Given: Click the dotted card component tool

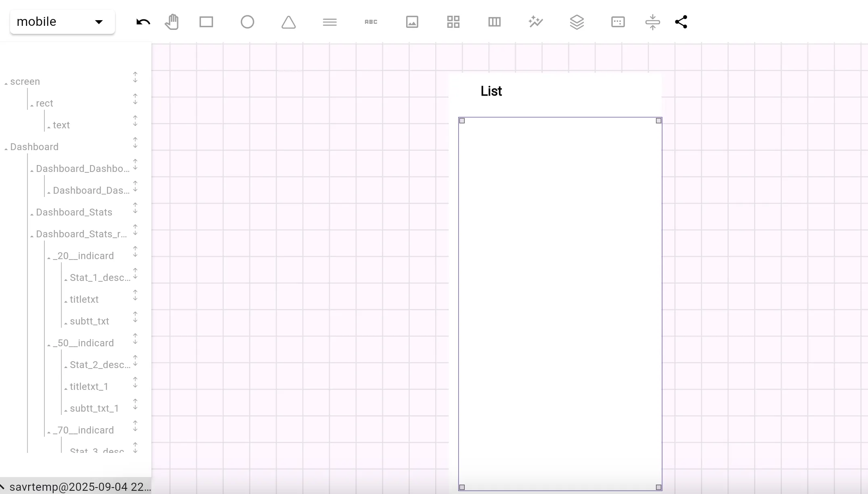Looking at the screenshot, I should tap(618, 22).
